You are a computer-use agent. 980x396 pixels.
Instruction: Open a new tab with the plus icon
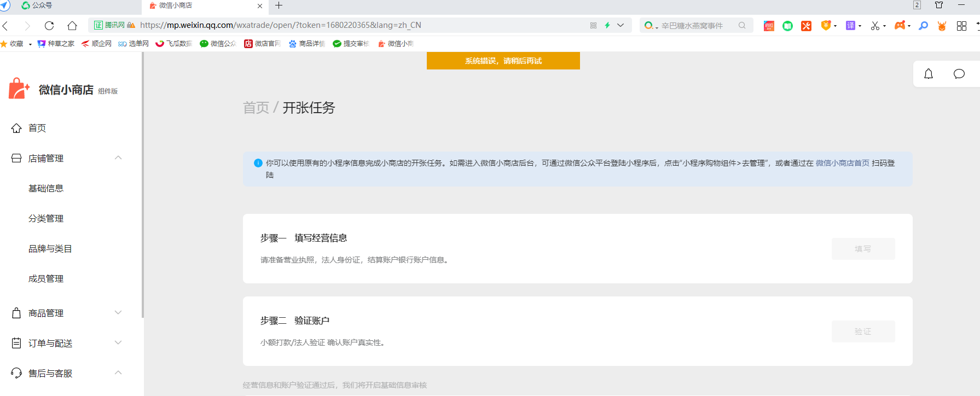(x=279, y=5)
